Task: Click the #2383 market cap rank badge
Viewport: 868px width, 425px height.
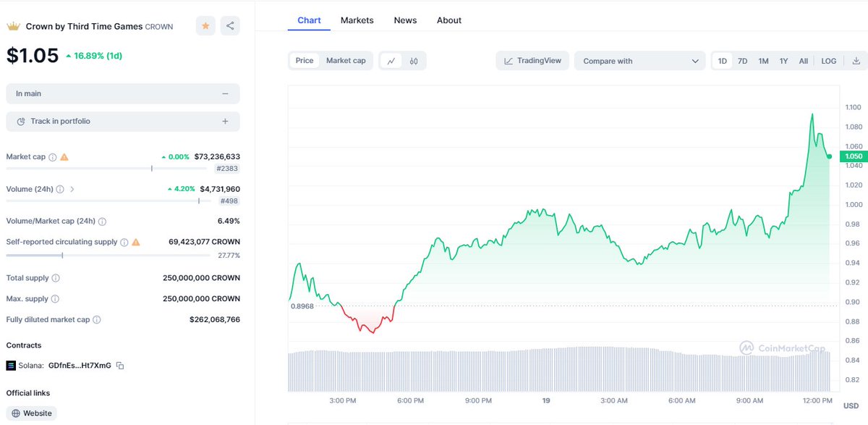Action: [228, 169]
